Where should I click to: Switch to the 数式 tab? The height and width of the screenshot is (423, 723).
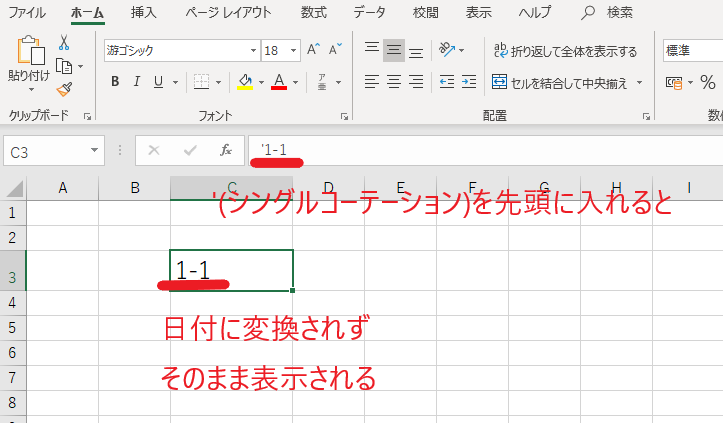[314, 12]
